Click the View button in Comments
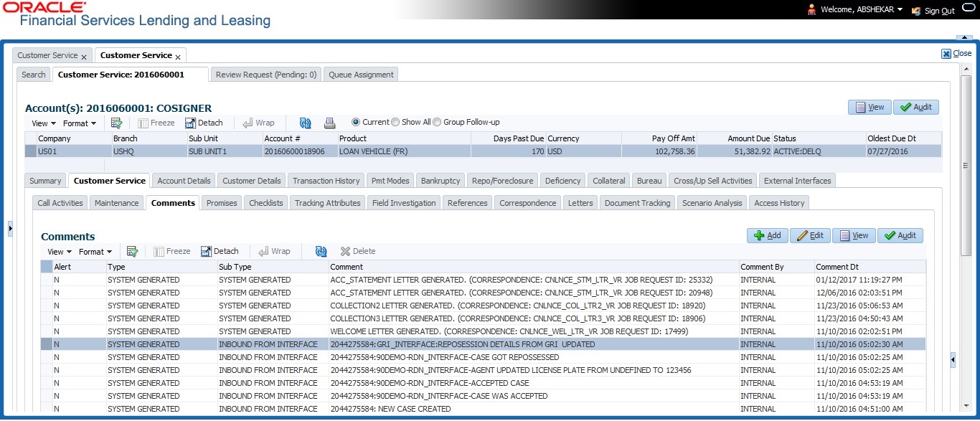The height and width of the screenshot is (421, 980). tap(854, 235)
